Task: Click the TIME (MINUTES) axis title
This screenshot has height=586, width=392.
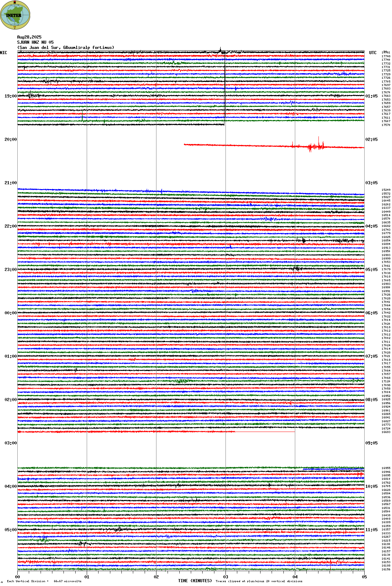Action: [195, 581]
